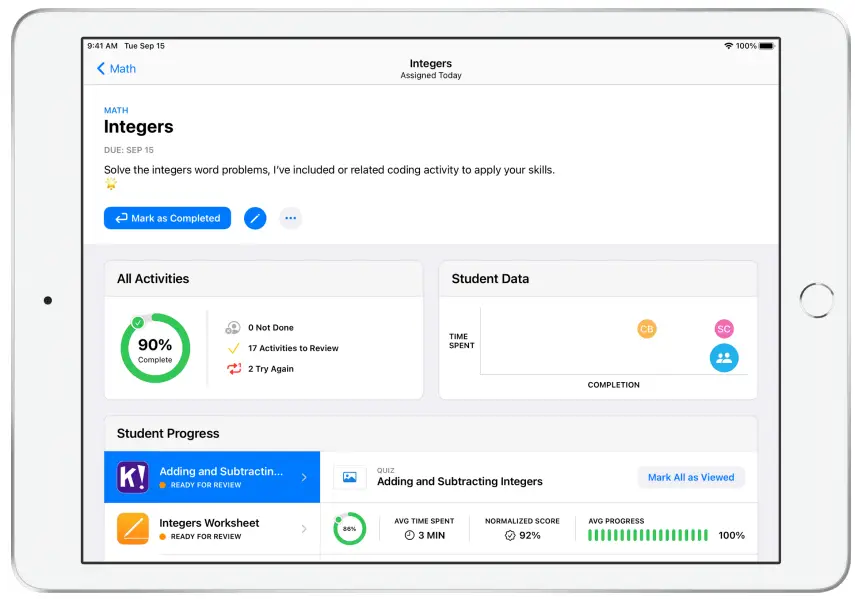The height and width of the screenshot is (599, 855).
Task: Select the 0 Not Done filter
Action: [260, 328]
